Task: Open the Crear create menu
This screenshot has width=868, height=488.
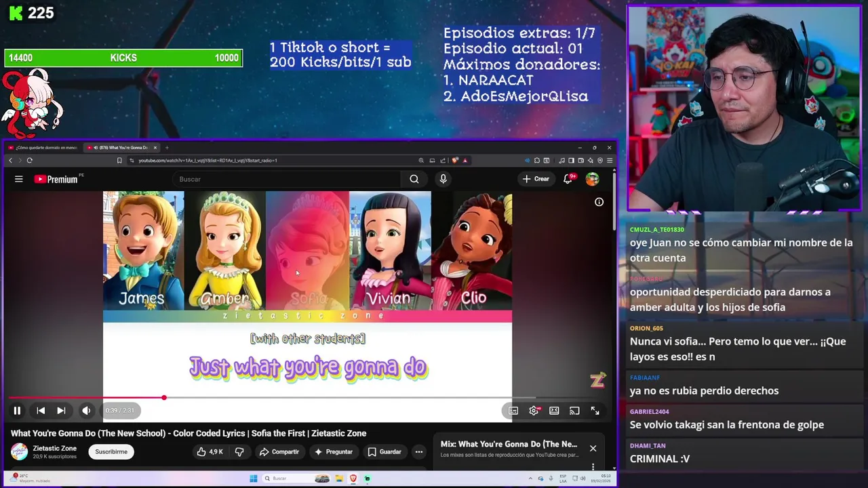Action: tap(536, 179)
